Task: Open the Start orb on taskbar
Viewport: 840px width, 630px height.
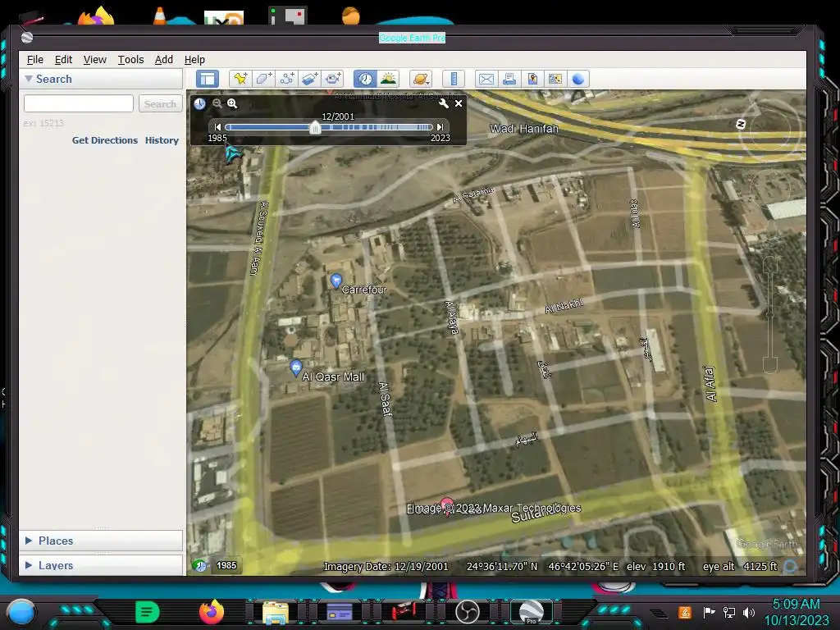Action: pyautogui.click(x=21, y=611)
